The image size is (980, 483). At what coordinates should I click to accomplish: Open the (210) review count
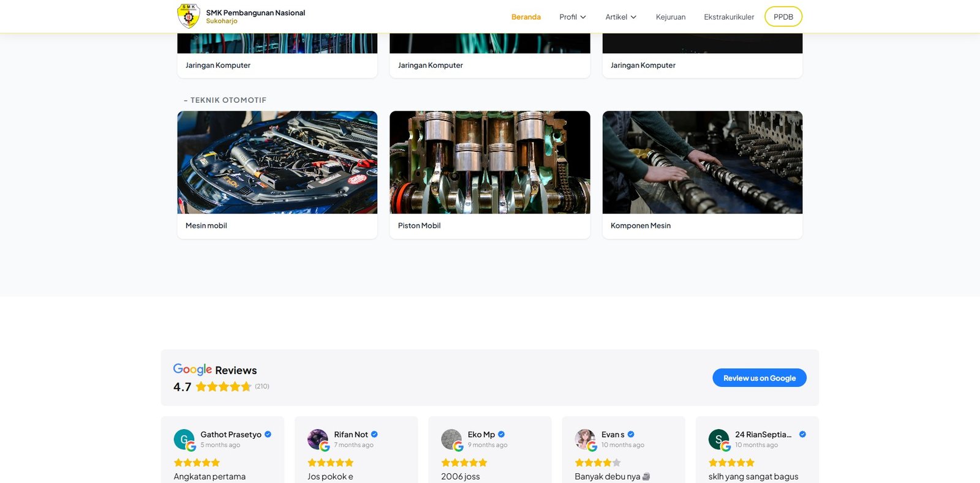262,386
